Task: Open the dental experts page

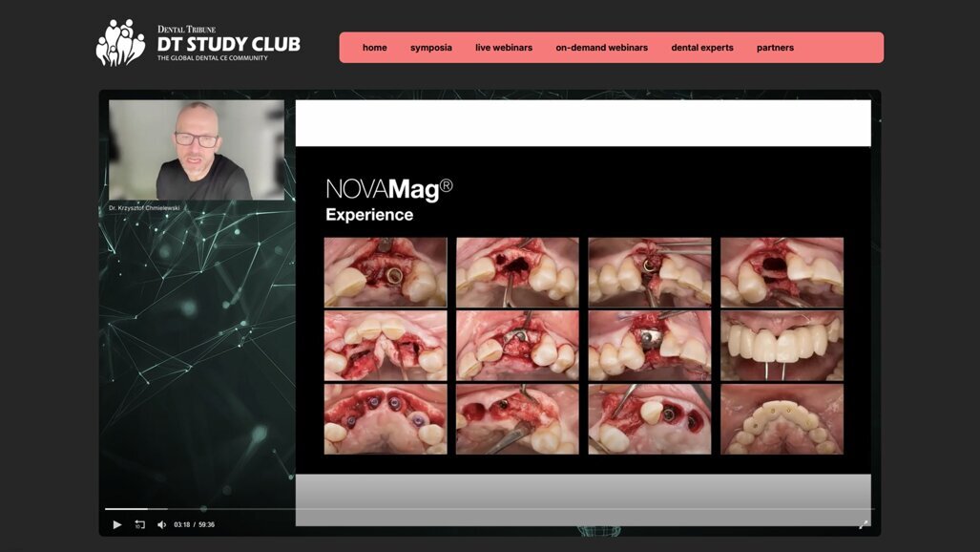Action: [x=702, y=48]
